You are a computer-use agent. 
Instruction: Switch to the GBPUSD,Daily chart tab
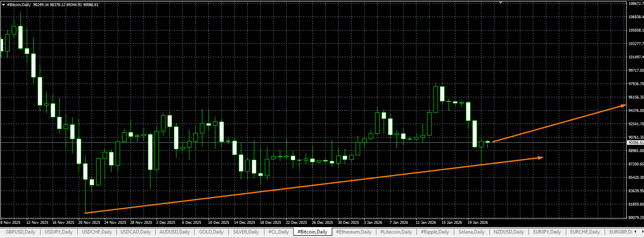20,232
